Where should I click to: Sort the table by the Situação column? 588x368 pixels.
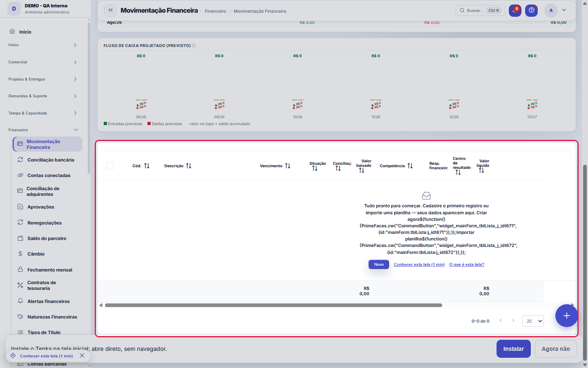pyautogui.click(x=315, y=168)
